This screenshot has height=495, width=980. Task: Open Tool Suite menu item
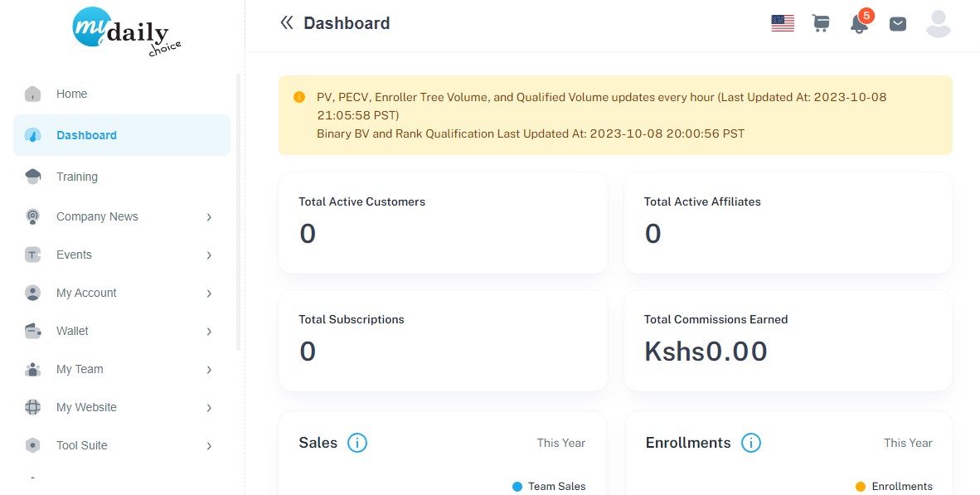[x=122, y=445]
